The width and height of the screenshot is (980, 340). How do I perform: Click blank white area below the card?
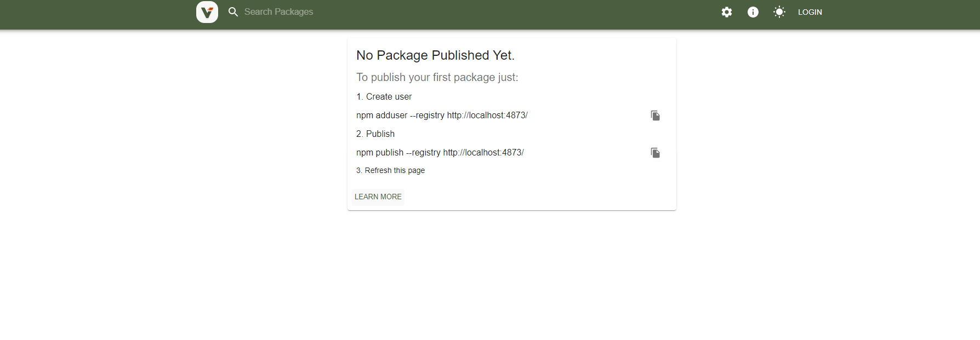pyautogui.click(x=512, y=274)
